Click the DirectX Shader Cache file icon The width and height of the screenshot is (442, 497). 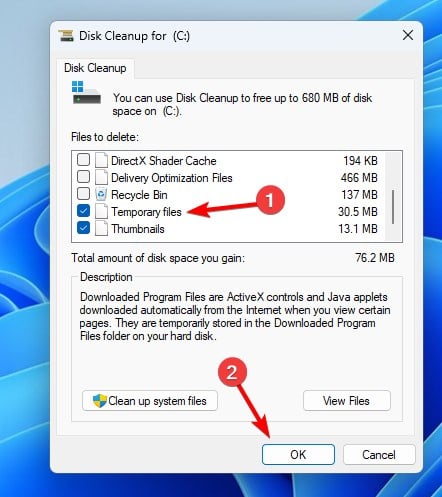click(101, 160)
